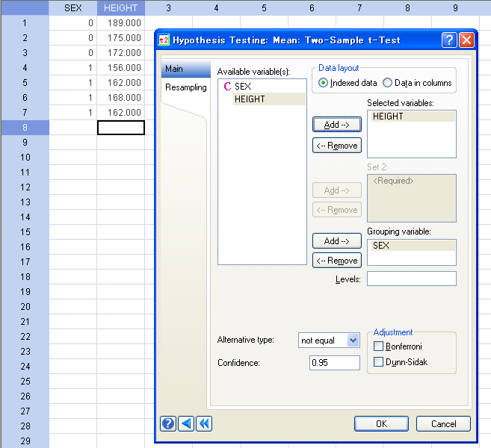This screenshot has height=448, width=491.
Task: Click row header 8 in spreadsheet
Action: click(25, 128)
